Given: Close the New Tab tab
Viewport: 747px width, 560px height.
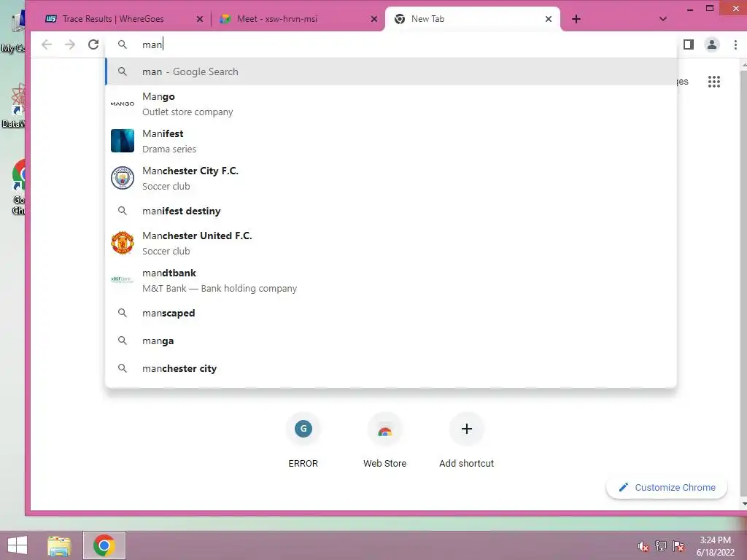Looking at the screenshot, I should [549, 19].
